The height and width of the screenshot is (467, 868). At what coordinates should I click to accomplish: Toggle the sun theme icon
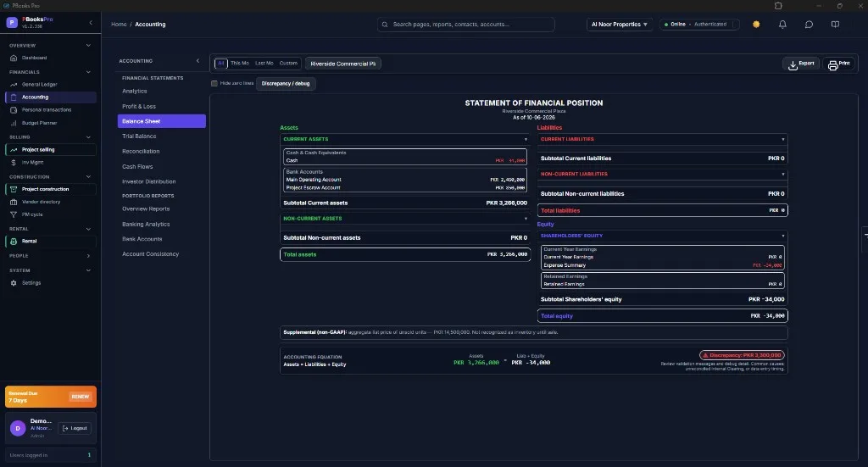coord(756,25)
